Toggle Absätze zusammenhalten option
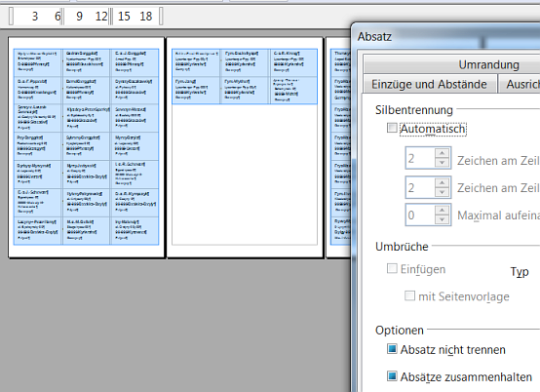Viewport: 540px width, 392px height. pos(392,375)
